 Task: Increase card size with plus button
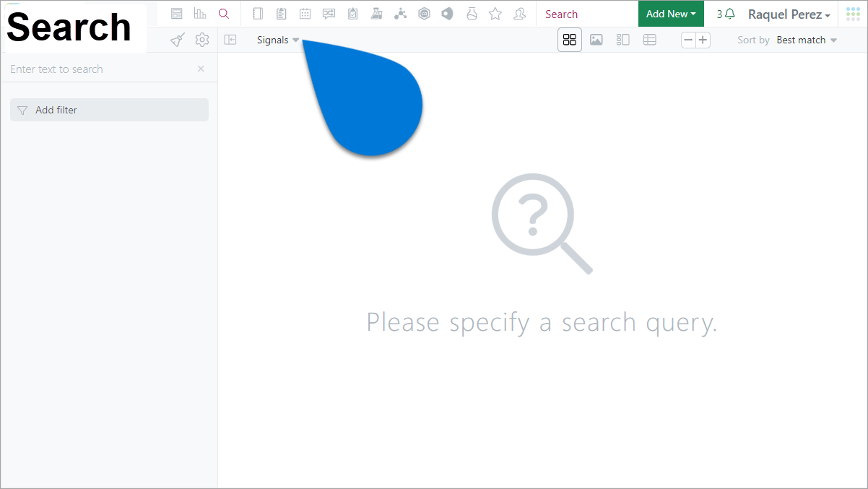[x=703, y=40]
